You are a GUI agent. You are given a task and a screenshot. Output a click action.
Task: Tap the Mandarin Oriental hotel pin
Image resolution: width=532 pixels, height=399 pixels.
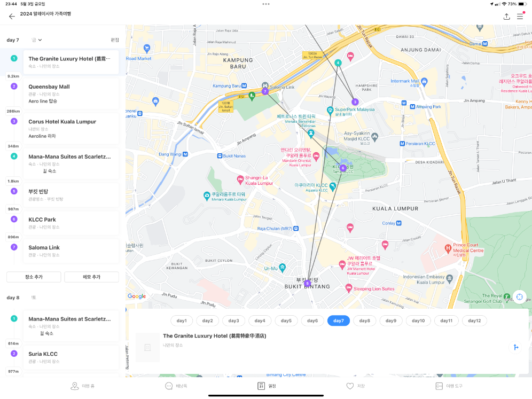(316, 157)
